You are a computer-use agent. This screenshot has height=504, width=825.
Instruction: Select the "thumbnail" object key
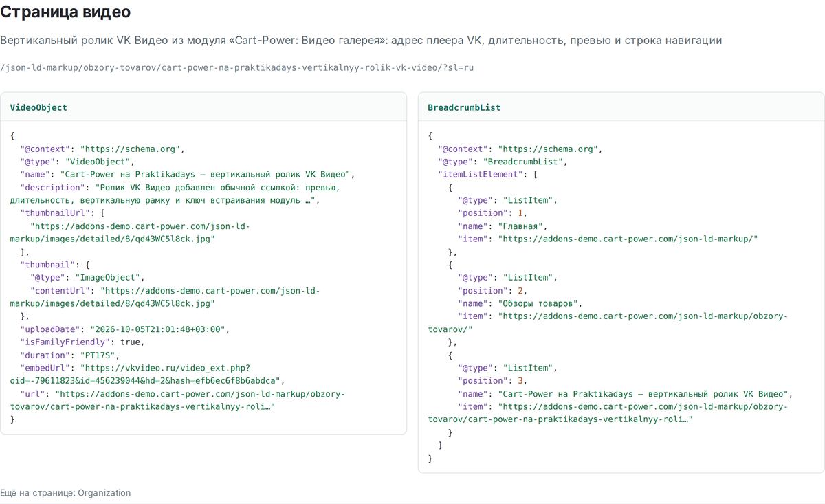[49, 265]
